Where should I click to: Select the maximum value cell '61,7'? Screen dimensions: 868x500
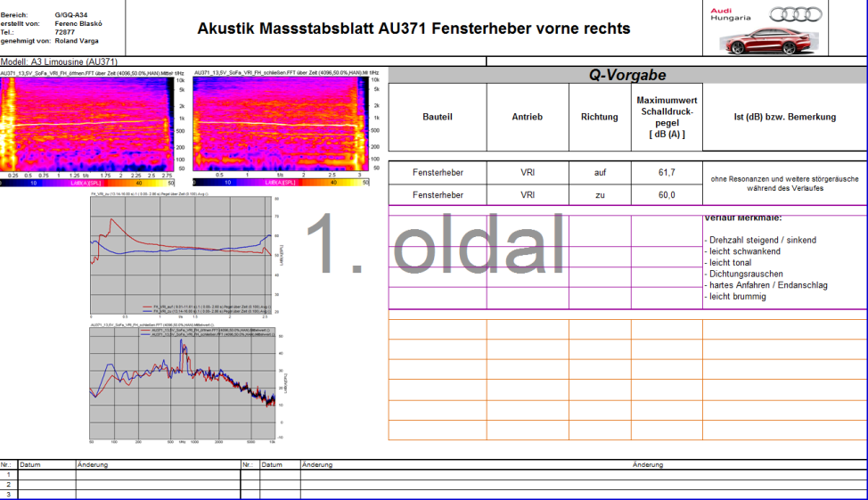click(x=667, y=172)
